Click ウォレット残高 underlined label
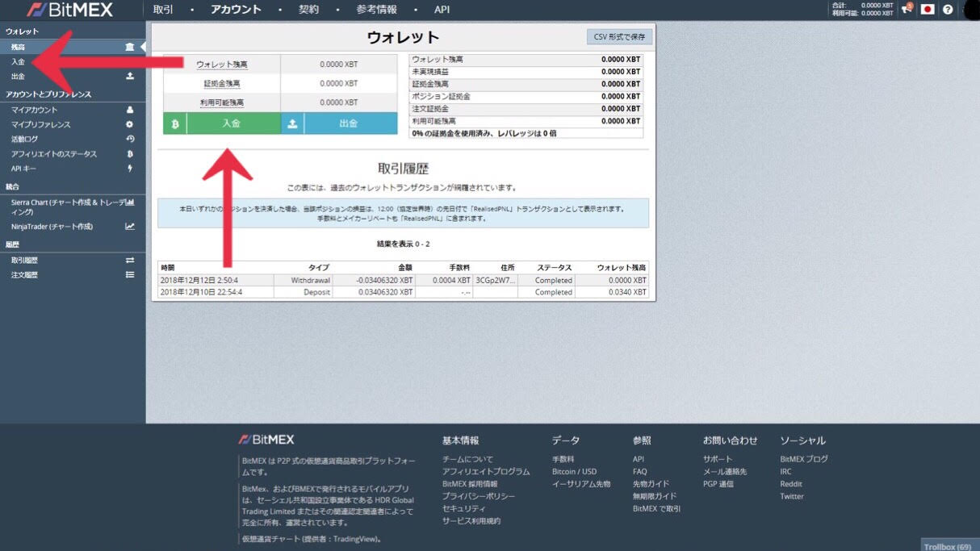This screenshot has width=980, height=551. pyautogui.click(x=222, y=65)
